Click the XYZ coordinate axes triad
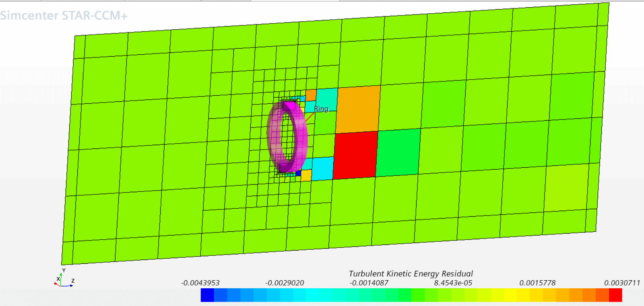The image size is (644, 306). (63, 279)
